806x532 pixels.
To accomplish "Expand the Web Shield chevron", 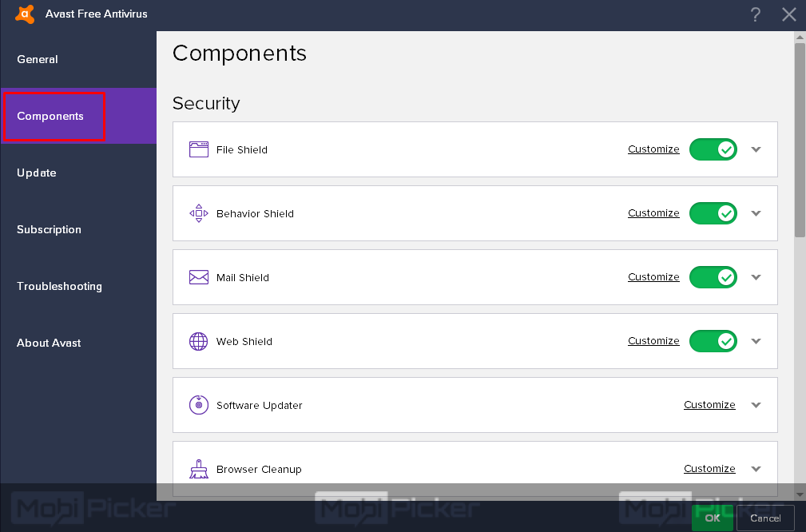I will 756,341.
